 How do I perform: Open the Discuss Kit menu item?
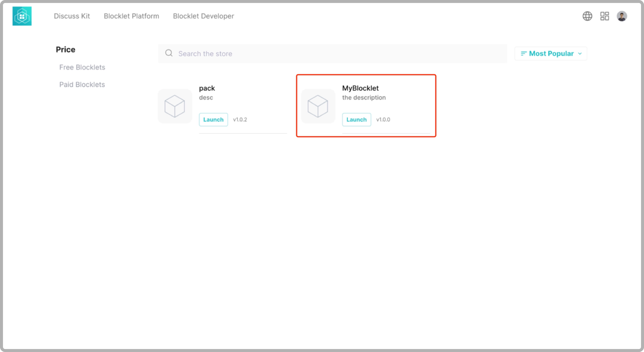(72, 16)
